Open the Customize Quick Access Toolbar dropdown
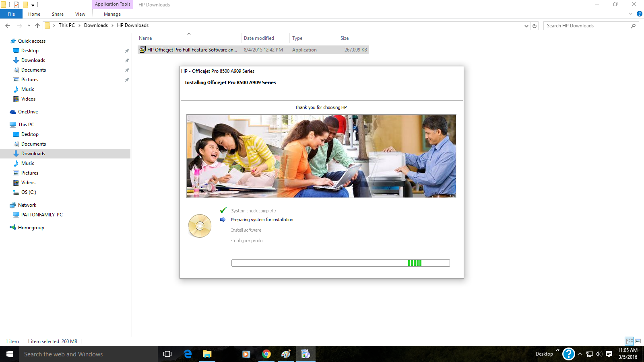The height and width of the screenshot is (362, 644). [33, 5]
